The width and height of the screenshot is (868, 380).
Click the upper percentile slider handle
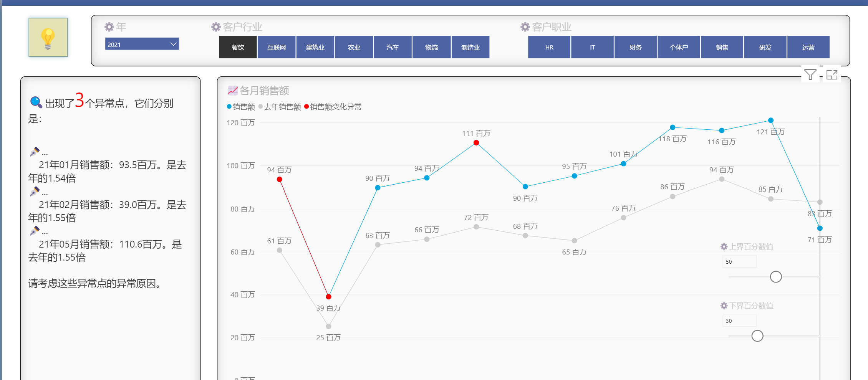[776, 277]
